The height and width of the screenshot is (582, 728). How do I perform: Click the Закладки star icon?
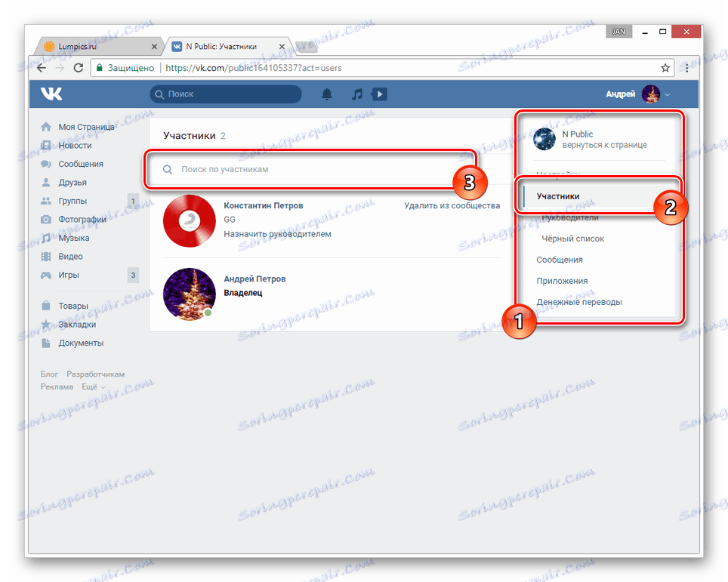tap(46, 325)
